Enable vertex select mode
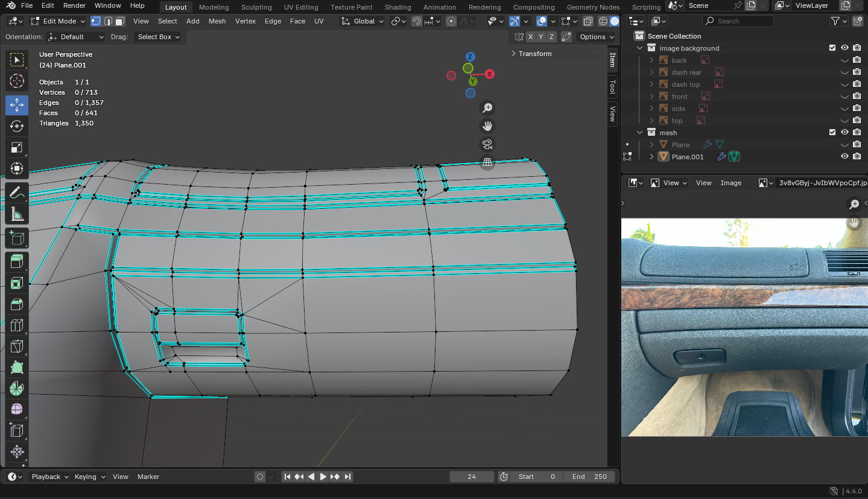This screenshot has height=499, width=868. tap(96, 21)
